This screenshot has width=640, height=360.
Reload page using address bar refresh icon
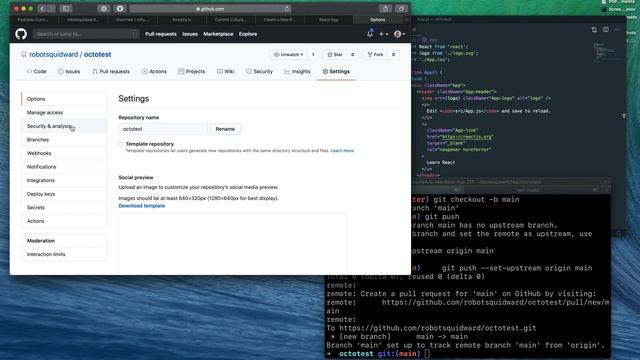[x=287, y=9]
